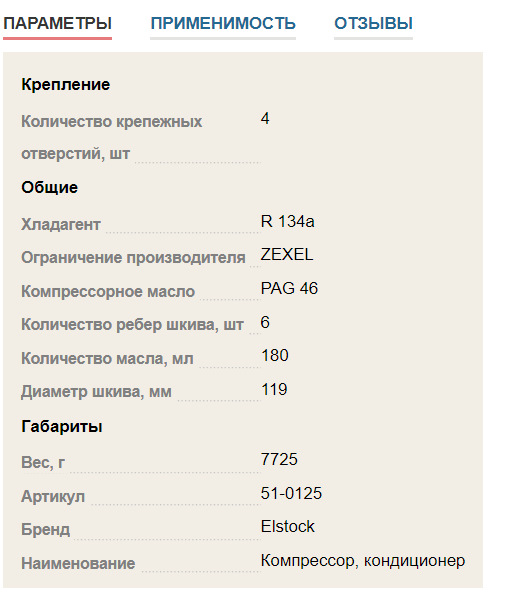Select the Компрессорное масло label
Image resolution: width=511 pixels, height=611 pixels.
pyautogui.click(x=108, y=291)
